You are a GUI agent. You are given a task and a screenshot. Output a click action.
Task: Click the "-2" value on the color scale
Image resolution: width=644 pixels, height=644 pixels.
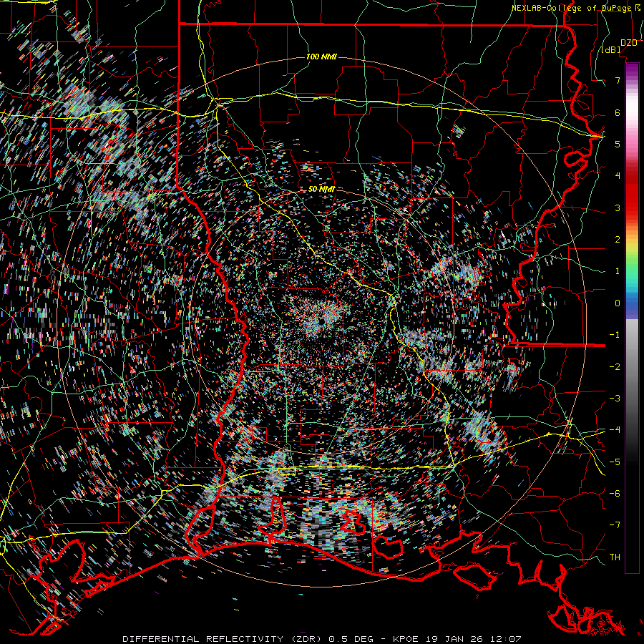click(x=615, y=367)
